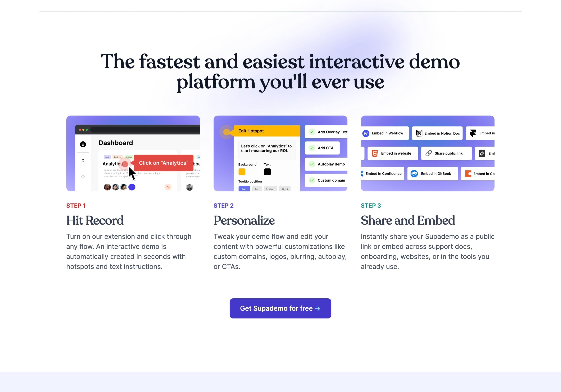The height and width of the screenshot is (392, 561).
Task: Click the Edit Hotspot panel icon
Action: click(226, 131)
